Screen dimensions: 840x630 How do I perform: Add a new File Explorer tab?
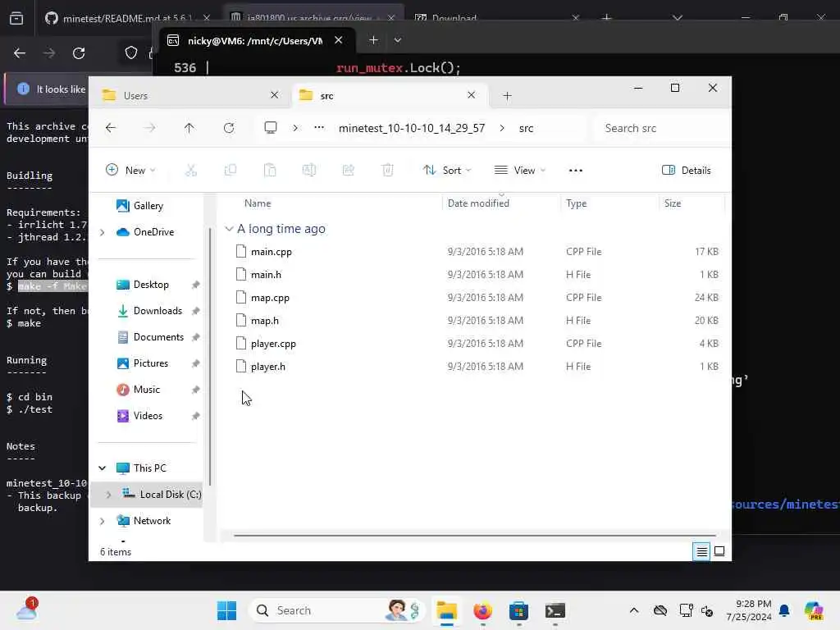click(x=507, y=96)
